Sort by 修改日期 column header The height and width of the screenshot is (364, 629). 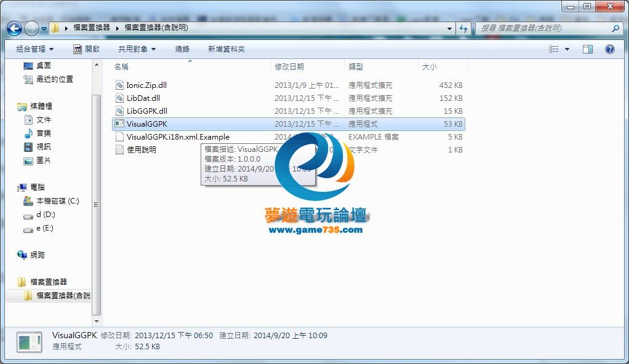point(289,66)
